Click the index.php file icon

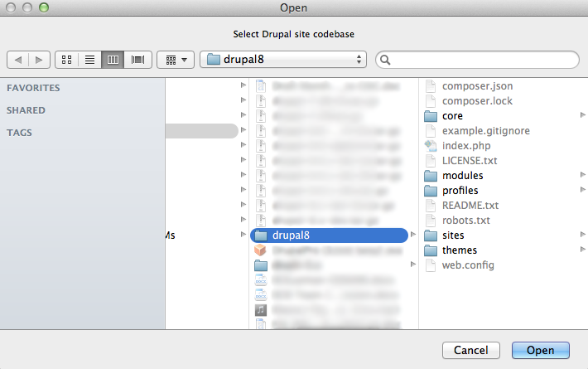pos(431,146)
